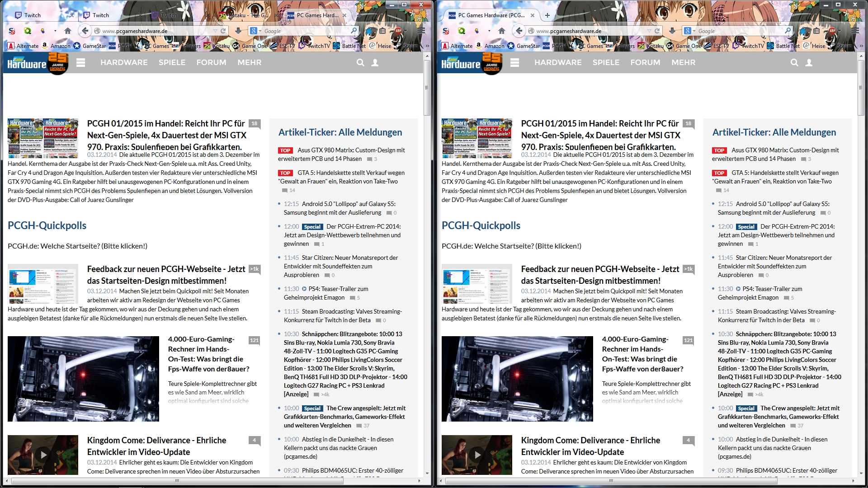
Task: Open the Amazon bookmark in left window
Action: pyautogui.click(x=56, y=46)
